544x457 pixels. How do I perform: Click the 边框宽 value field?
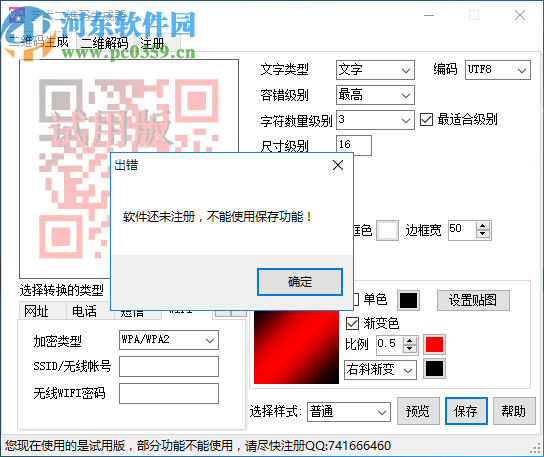click(462, 229)
